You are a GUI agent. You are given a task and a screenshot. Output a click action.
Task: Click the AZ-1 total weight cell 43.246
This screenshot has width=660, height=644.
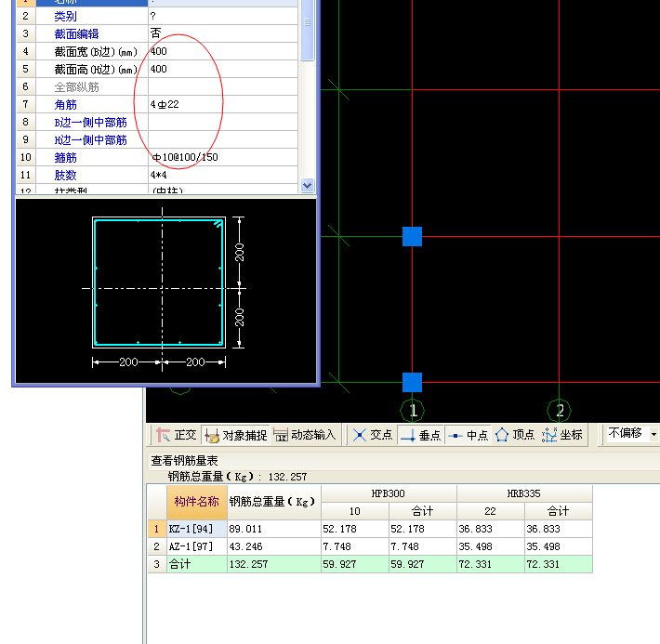pos(274,546)
